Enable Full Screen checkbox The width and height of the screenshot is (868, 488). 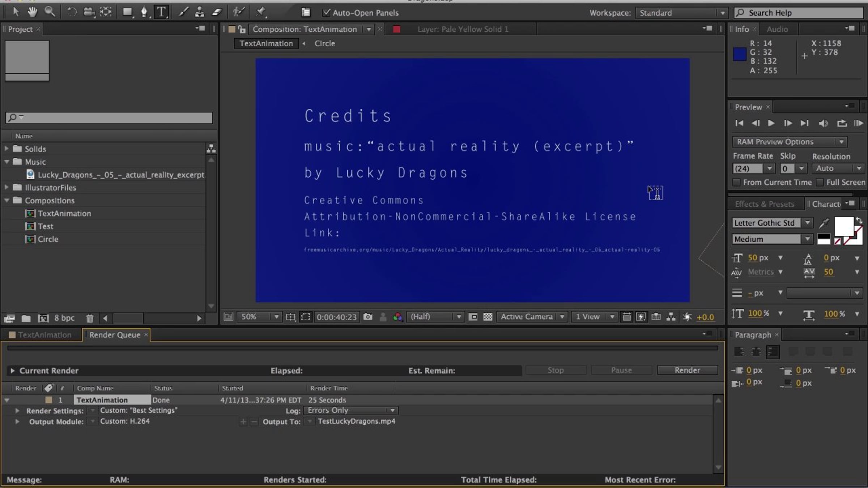click(x=820, y=182)
